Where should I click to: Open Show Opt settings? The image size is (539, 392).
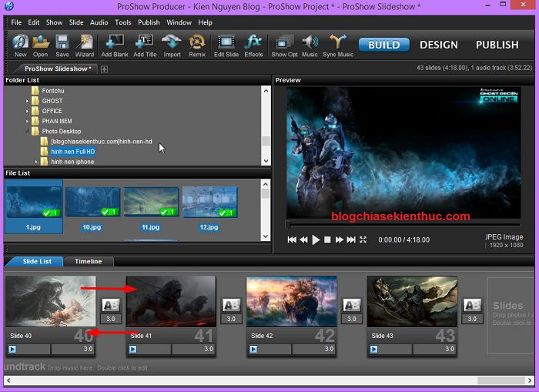[x=284, y=45]
